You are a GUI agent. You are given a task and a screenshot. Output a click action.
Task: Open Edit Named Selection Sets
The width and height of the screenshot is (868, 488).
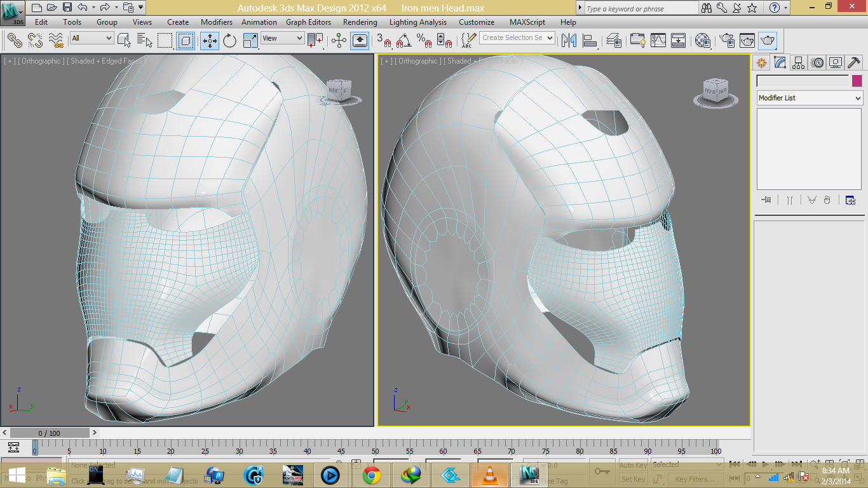[x=468, y=41]
